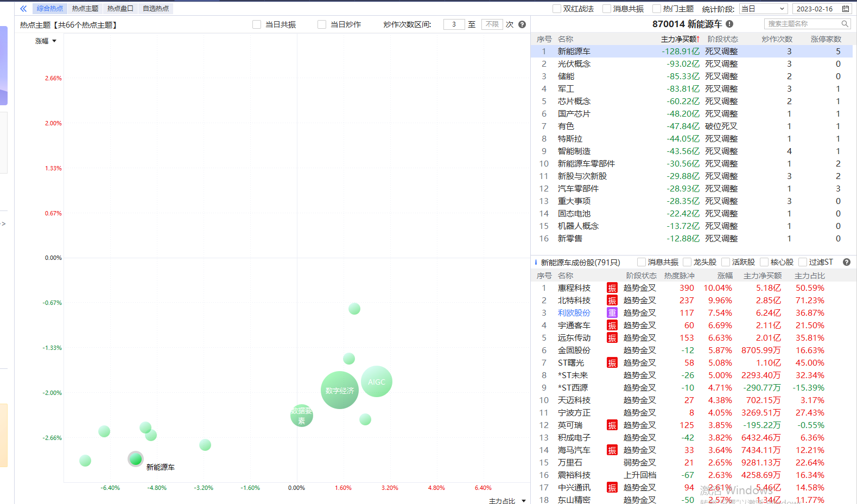
Task: Collapse panel with double chevron icon
Action: [x=23, y=9]
